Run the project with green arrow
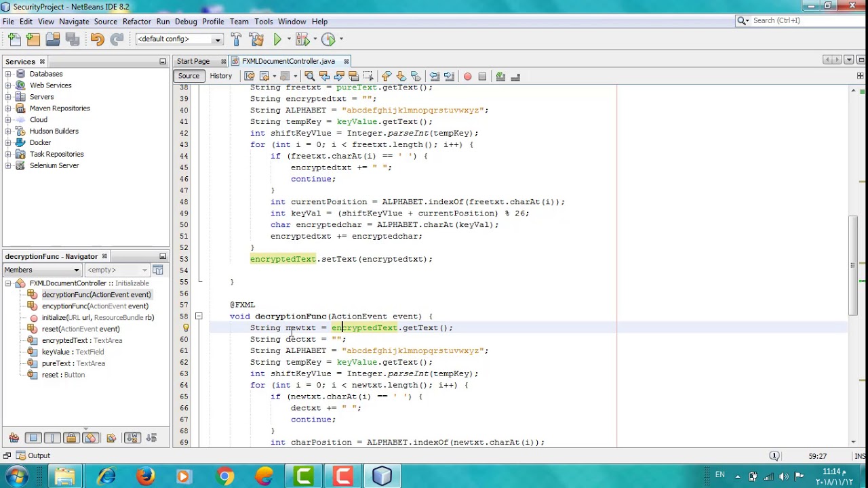The width and height of the screenshot is (868, 488). pyautogui.click(x=277, y=39)
